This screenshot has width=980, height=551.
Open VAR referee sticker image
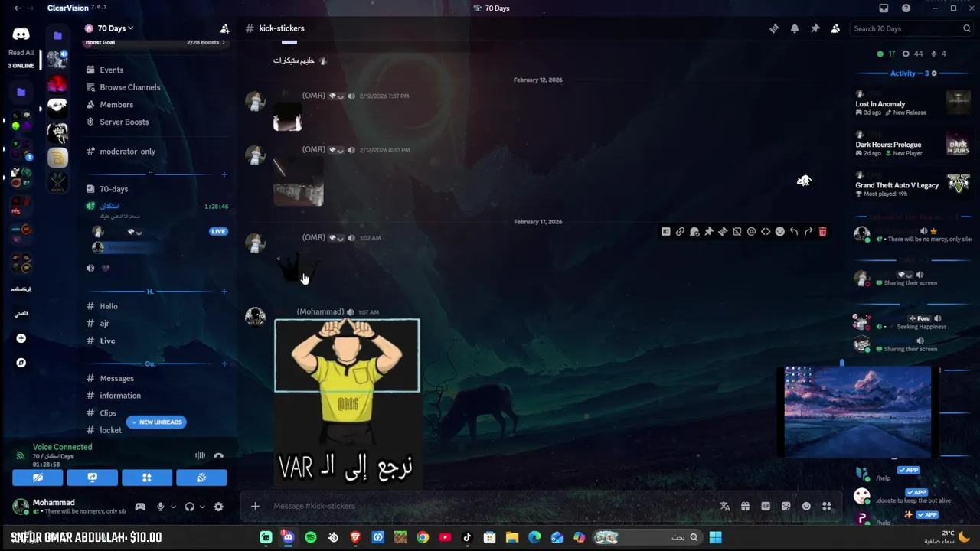click(347, 403)
